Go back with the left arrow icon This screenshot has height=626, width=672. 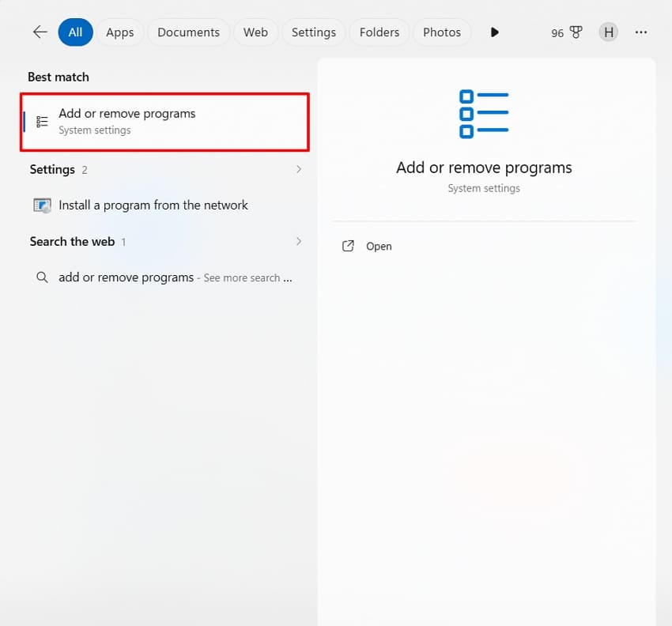coord(40,32)
